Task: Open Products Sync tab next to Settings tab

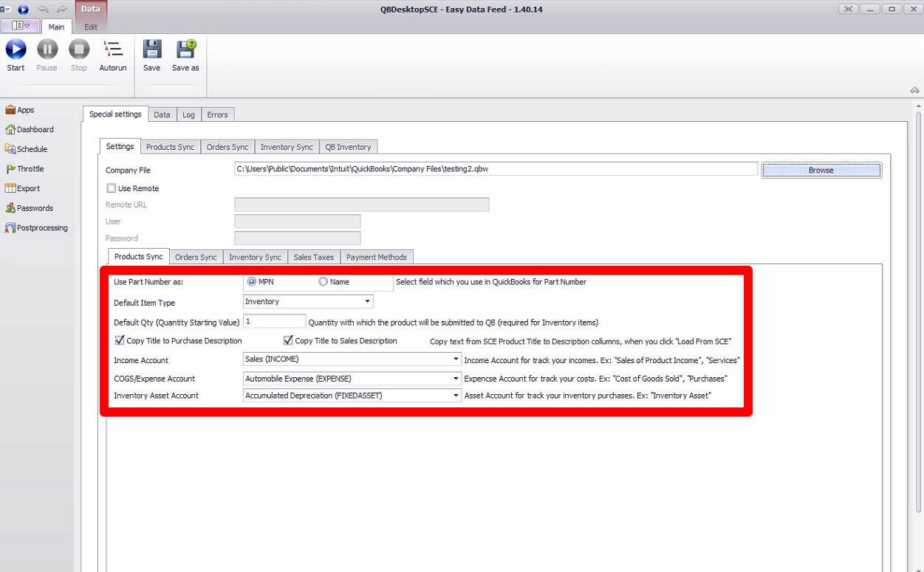Action: pyautogui.click(x=170, y=147)
